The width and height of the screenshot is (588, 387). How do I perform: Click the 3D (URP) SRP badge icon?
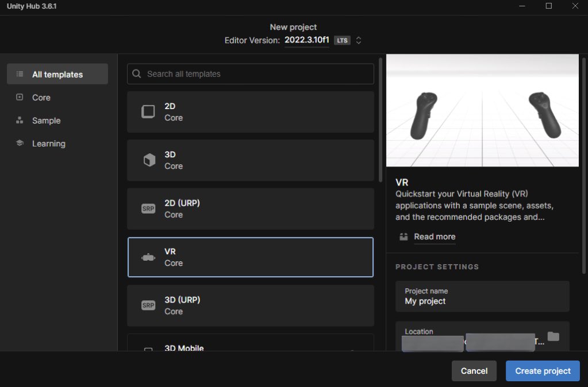[148, 305]
